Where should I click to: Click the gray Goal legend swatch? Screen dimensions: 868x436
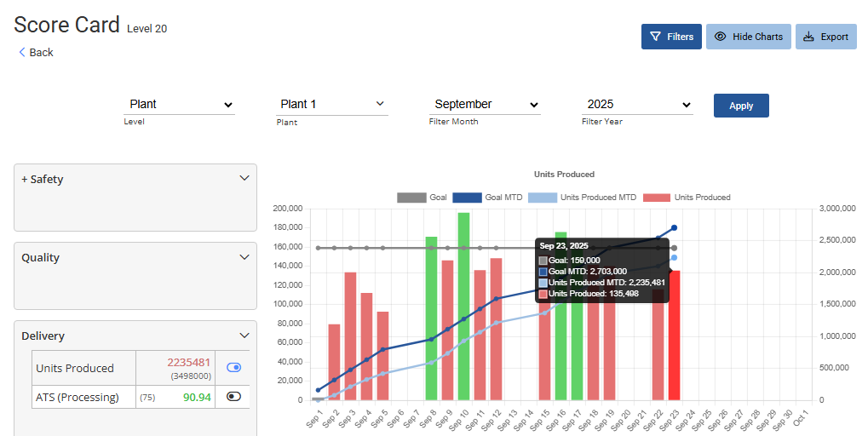[411, 198]
